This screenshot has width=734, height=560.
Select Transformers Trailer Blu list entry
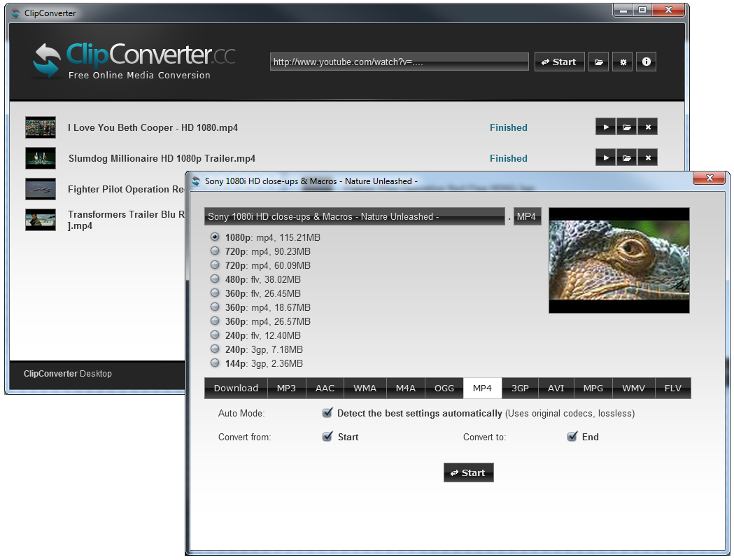[x=127, y=220]
